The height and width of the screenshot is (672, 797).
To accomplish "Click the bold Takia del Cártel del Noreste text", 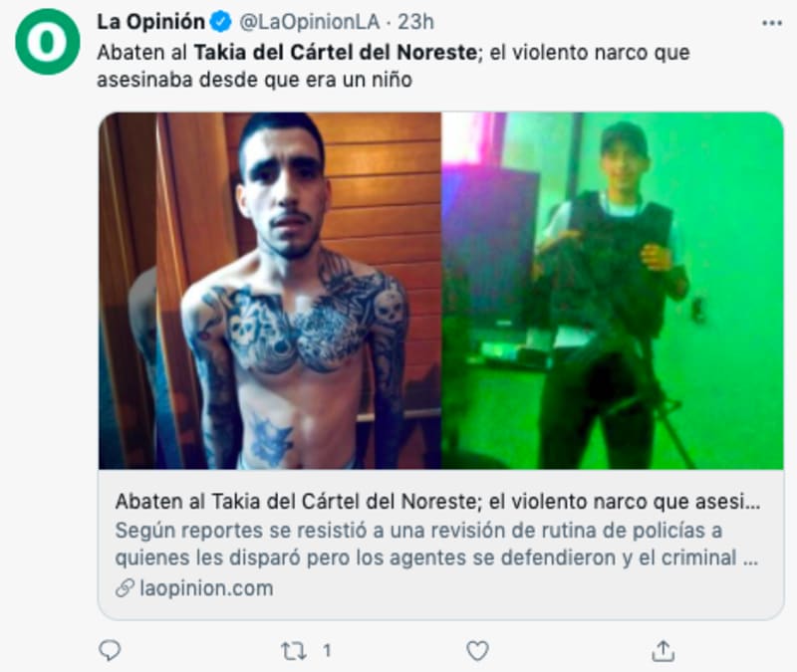I will coord(336,53).
